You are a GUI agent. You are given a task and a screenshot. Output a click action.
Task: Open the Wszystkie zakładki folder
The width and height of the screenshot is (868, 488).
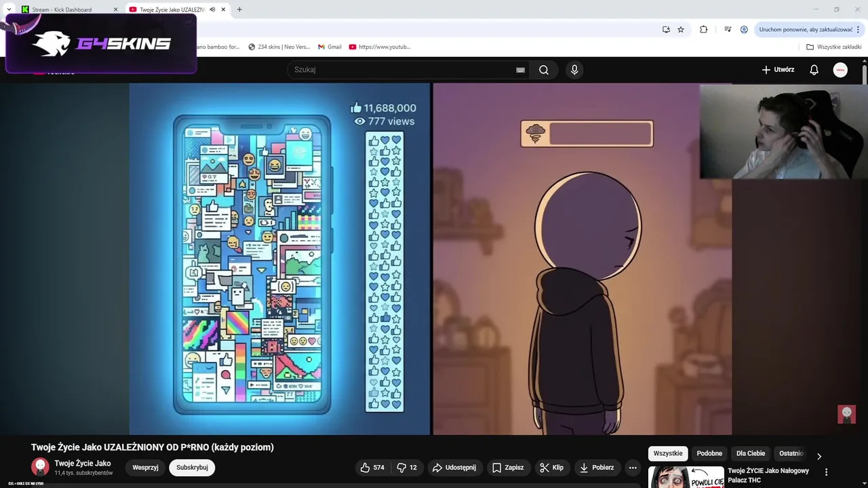click(x=833, y=47)
